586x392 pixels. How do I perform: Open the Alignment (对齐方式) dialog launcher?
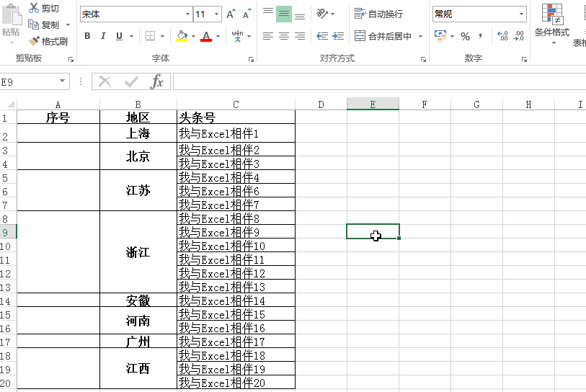coord(423,59)
